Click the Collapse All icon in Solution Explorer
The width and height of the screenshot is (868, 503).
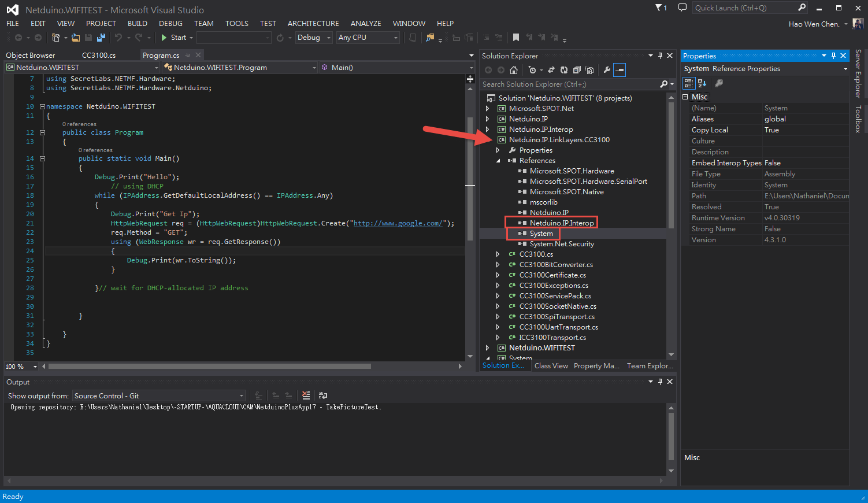[x=577, y=70]
